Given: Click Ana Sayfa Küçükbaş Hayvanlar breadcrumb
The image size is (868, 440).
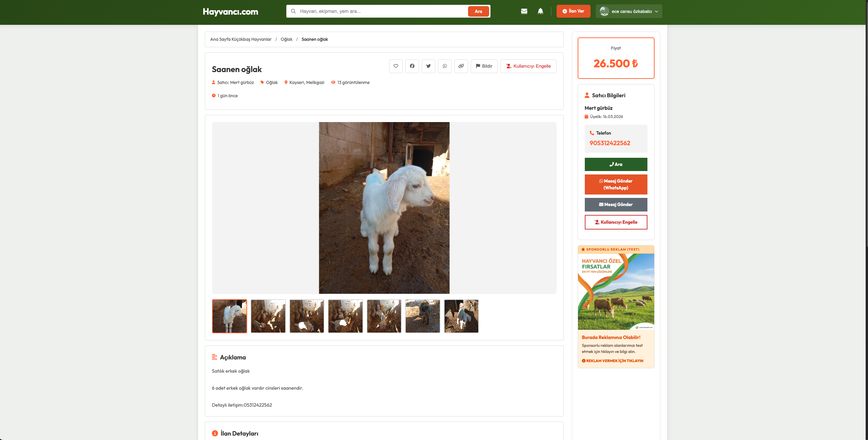Looking at the screenshot, I should click(x=241, y=39).
